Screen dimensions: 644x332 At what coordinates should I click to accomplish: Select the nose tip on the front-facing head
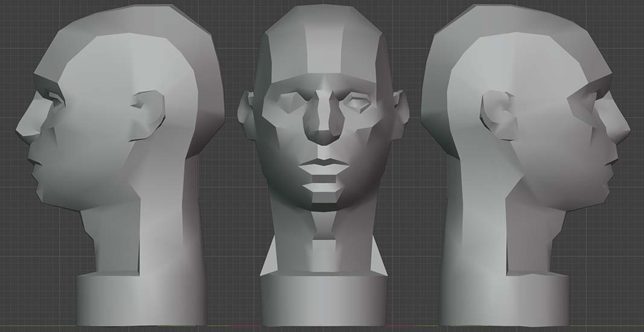click(325, 135)
